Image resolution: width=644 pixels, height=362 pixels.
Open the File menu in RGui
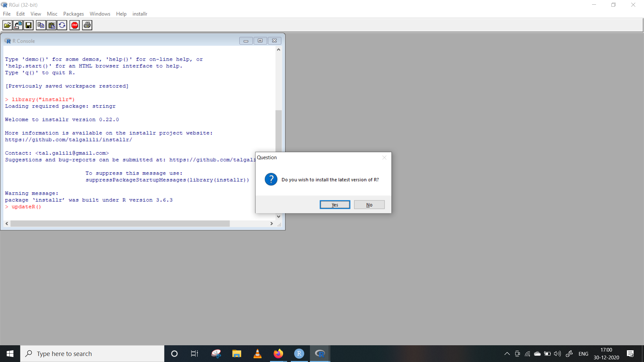pyautogui.click(x=7, y=14)
